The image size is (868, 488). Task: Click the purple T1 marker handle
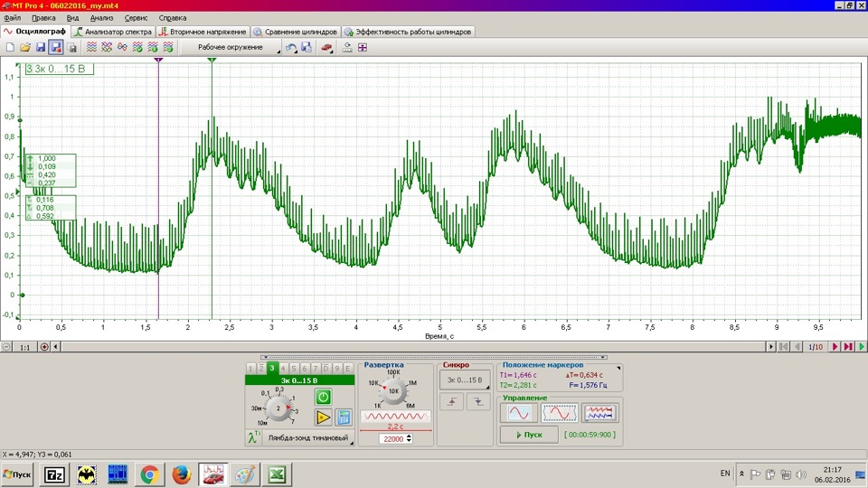158,60
